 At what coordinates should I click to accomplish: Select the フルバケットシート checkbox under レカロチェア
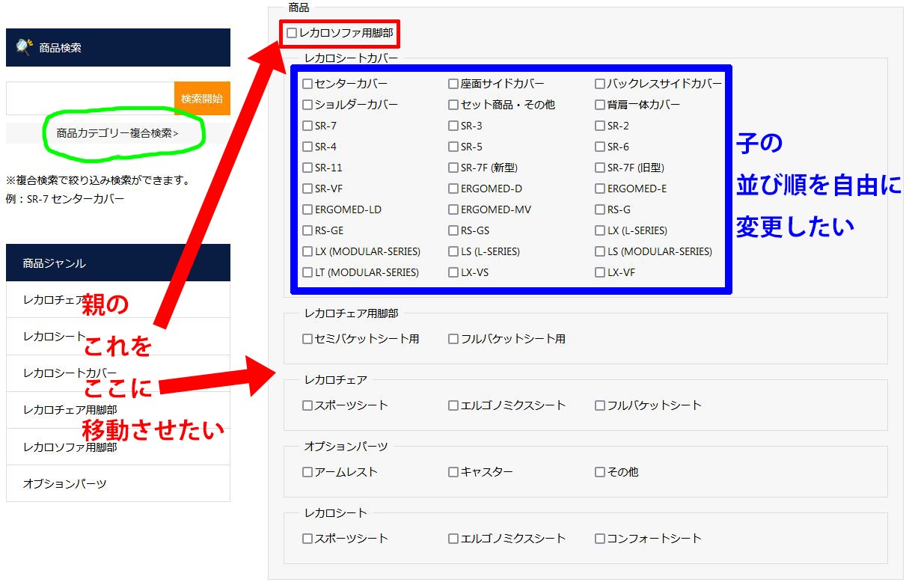click(x=600, y=405)
